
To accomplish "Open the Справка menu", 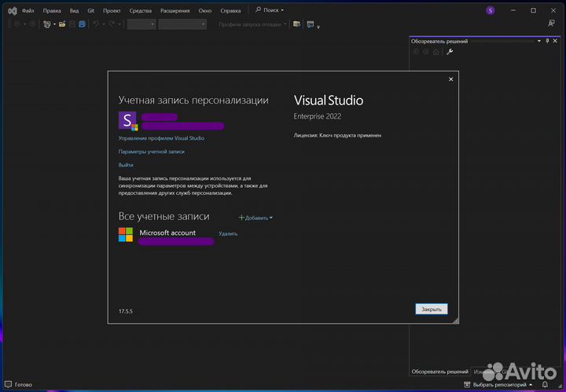I will 230,11.
